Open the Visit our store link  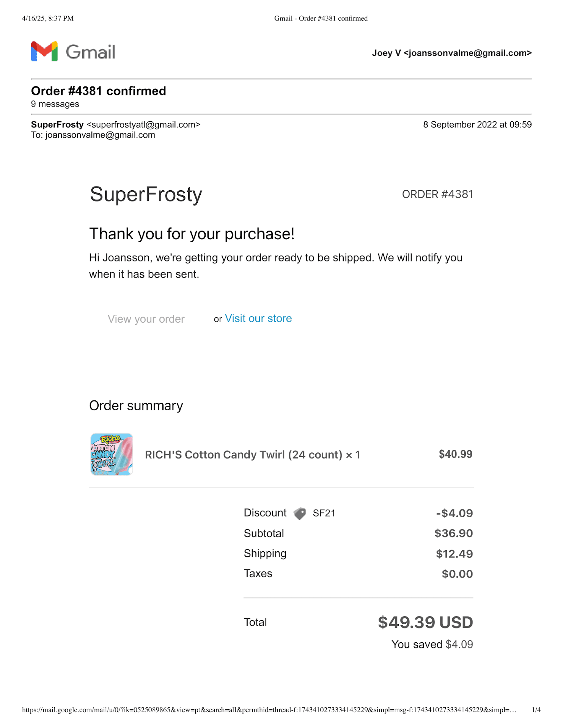coord(258,318)
